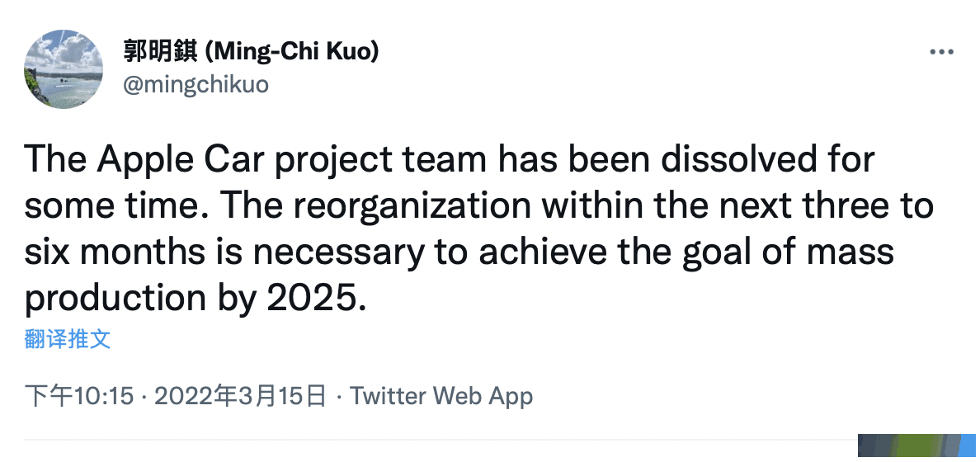Pick the slate gray segment of color strip

click(951, 445)
